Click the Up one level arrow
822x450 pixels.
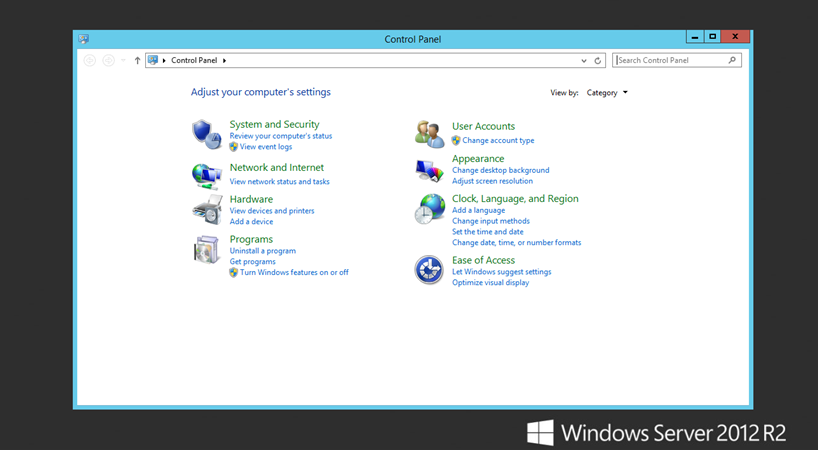pyautogui.click(x=137, y=61)
